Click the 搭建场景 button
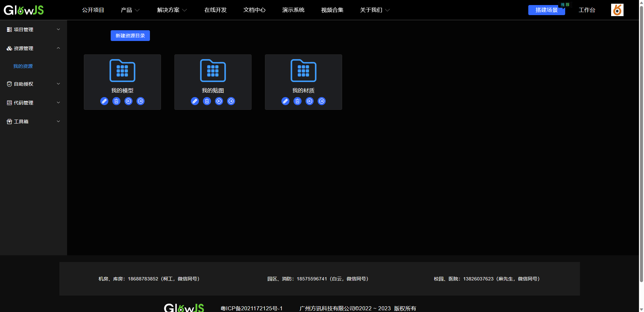 coord(547,10)
